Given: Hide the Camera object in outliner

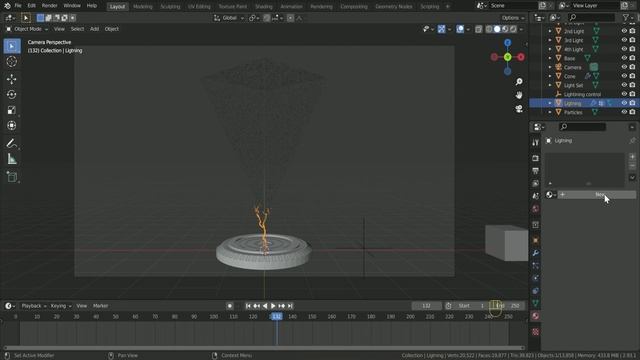Looking at the screenshot, I should tap(624, 67).
